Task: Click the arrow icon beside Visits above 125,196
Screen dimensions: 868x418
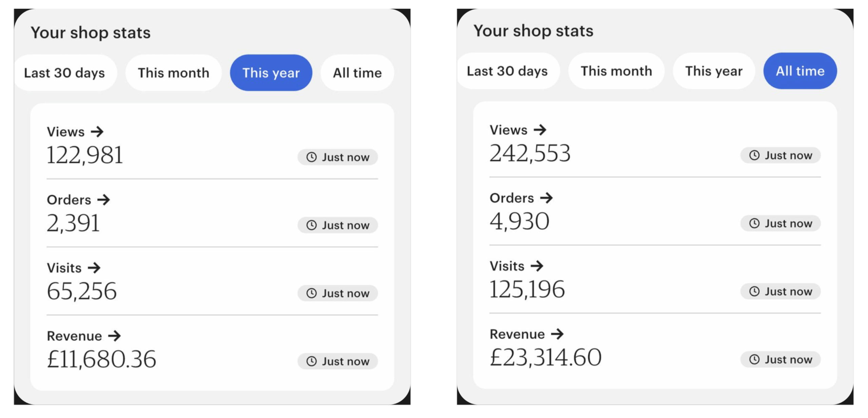Action: click(x=537, y=266)
